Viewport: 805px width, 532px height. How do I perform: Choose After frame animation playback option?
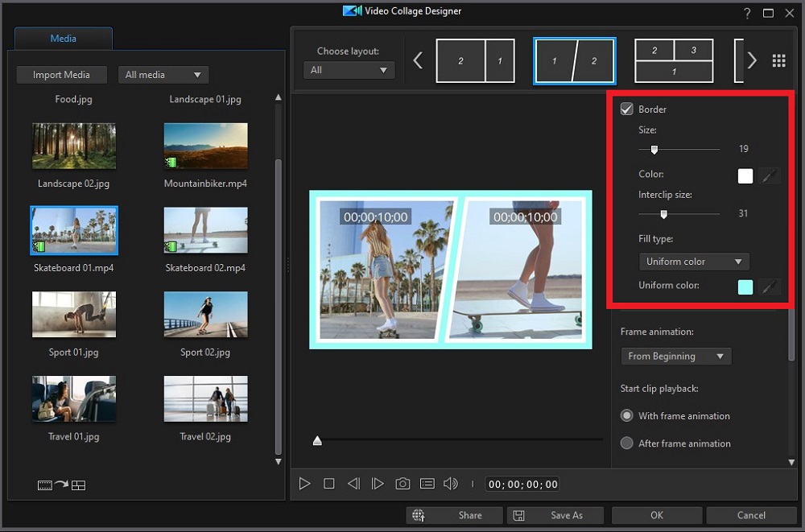(x=626, y=443)
